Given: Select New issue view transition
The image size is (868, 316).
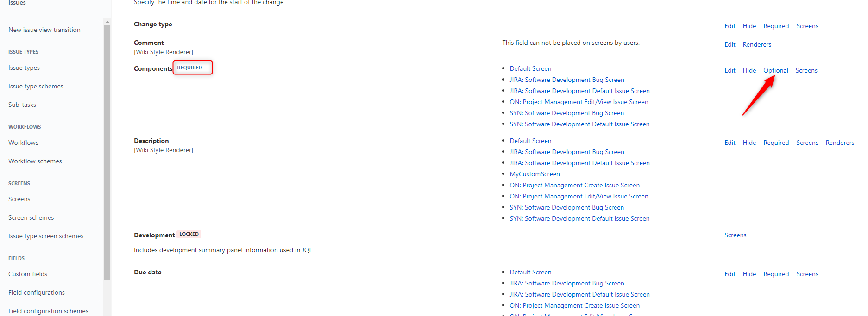Looking at the screenshot, I should pyautogui.click(x=44, y=30).
